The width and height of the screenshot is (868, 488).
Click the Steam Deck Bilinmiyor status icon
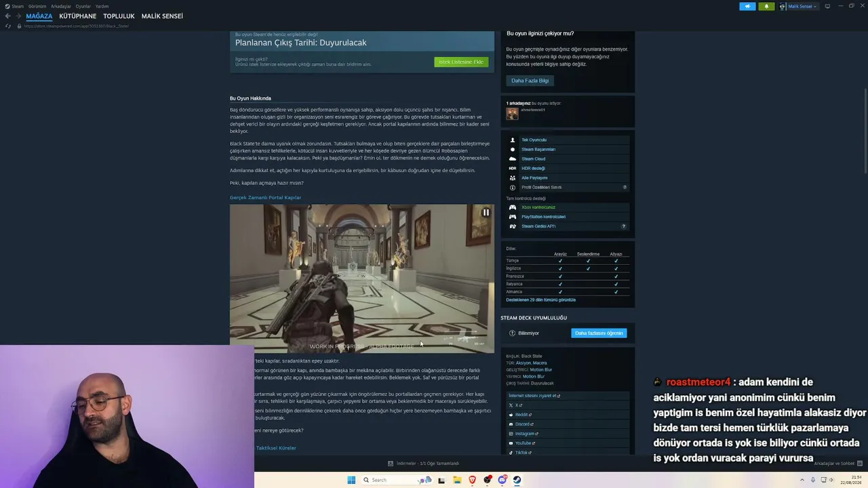[x=512, y=333]
